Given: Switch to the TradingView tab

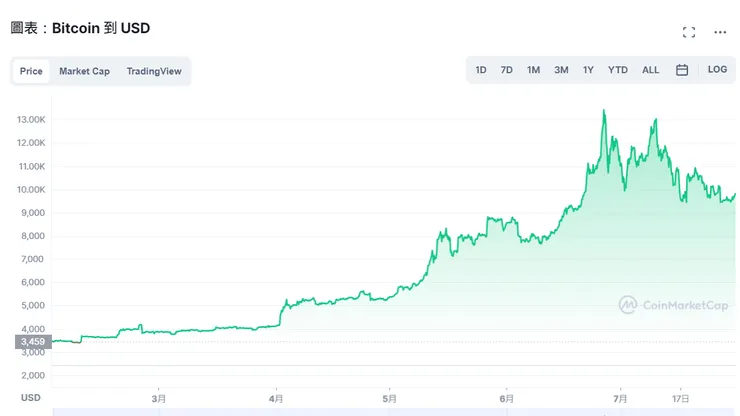Looking at the screenshot, I should click(x=154, y=71).
